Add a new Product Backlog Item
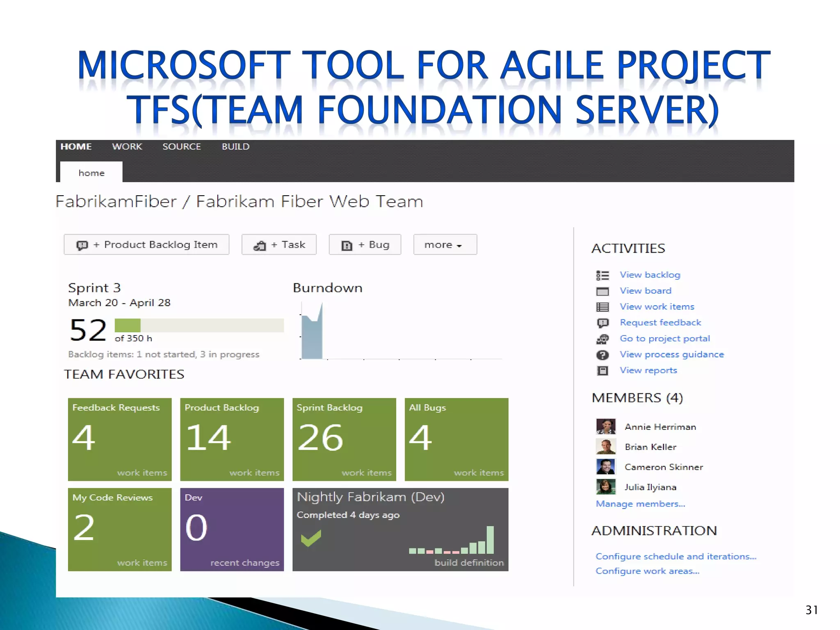 point(146,245)
